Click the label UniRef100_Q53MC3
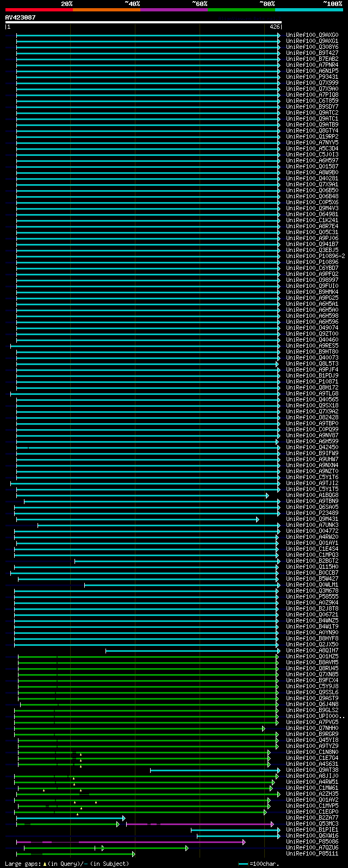 click(312, 824)
